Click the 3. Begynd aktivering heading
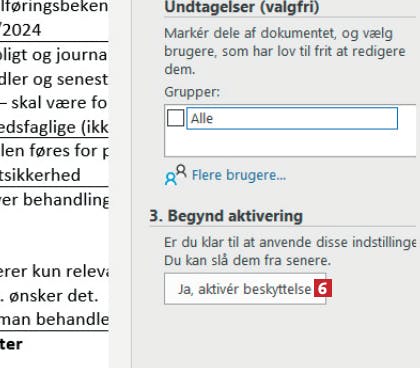 tap(226, 216)
